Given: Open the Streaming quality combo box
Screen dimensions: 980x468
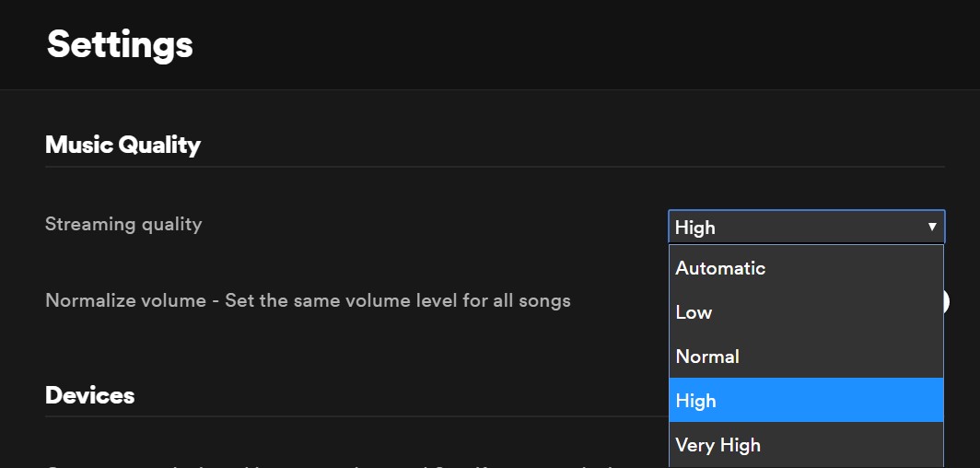Looking at the screenshot, I should point(806,227).
